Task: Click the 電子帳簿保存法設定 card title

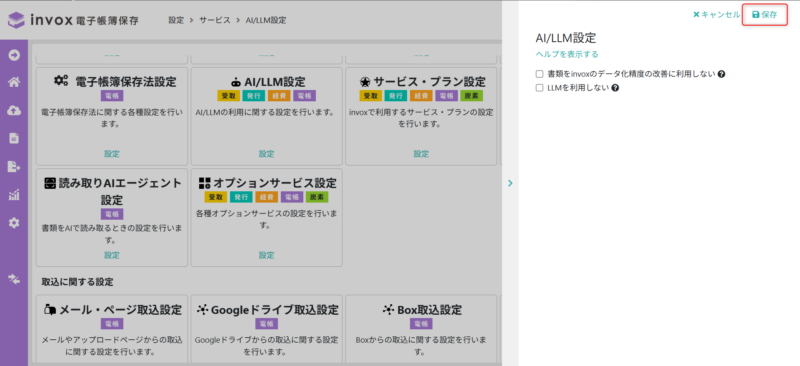Action: click(126, 82)
